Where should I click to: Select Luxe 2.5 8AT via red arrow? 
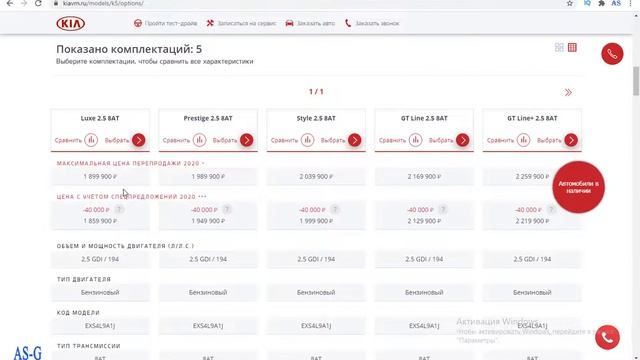click(x=139, y=140)
